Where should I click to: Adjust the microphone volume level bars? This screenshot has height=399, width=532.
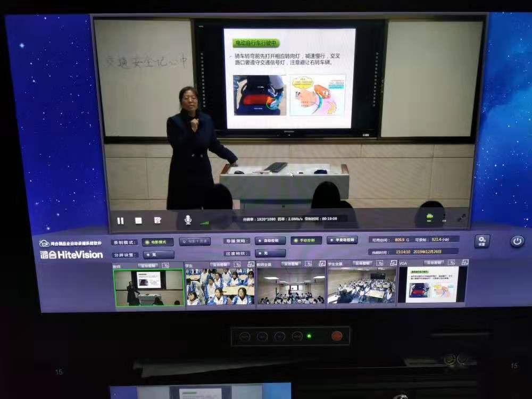[x=204, y=221]
